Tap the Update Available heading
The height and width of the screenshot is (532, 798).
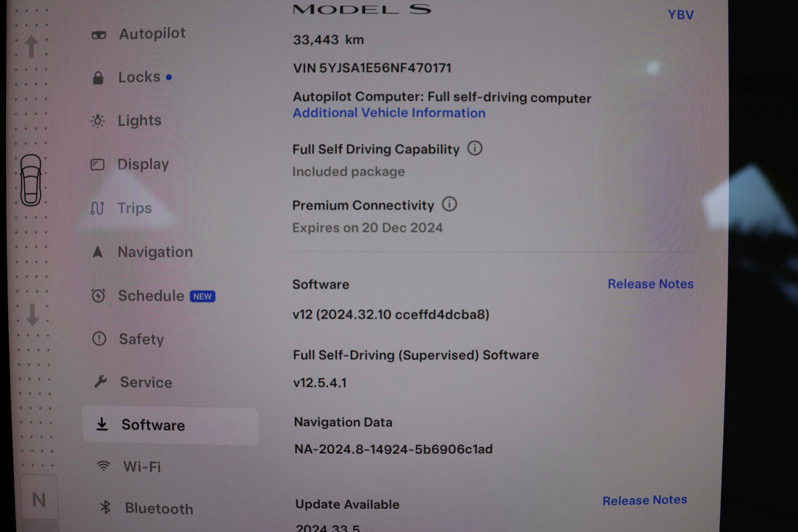click(347, 505)
